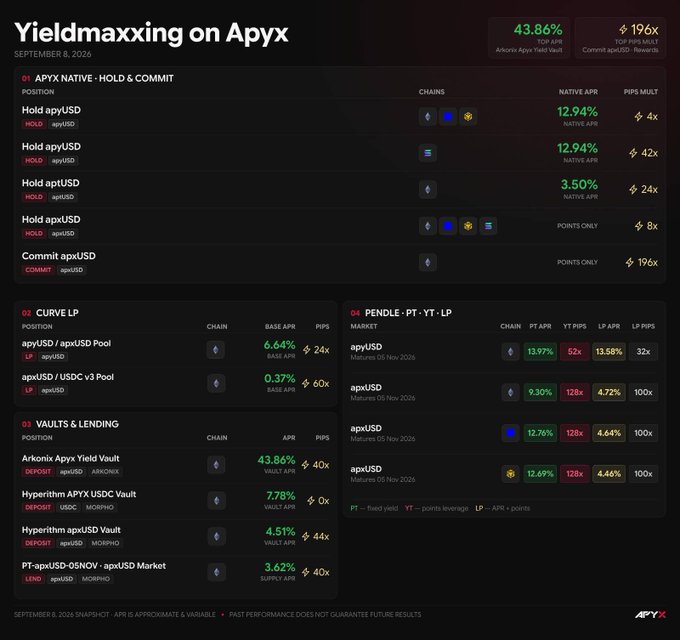Select the DEPOSIT tag under Hyperithm apxUSD Vault

38,543
